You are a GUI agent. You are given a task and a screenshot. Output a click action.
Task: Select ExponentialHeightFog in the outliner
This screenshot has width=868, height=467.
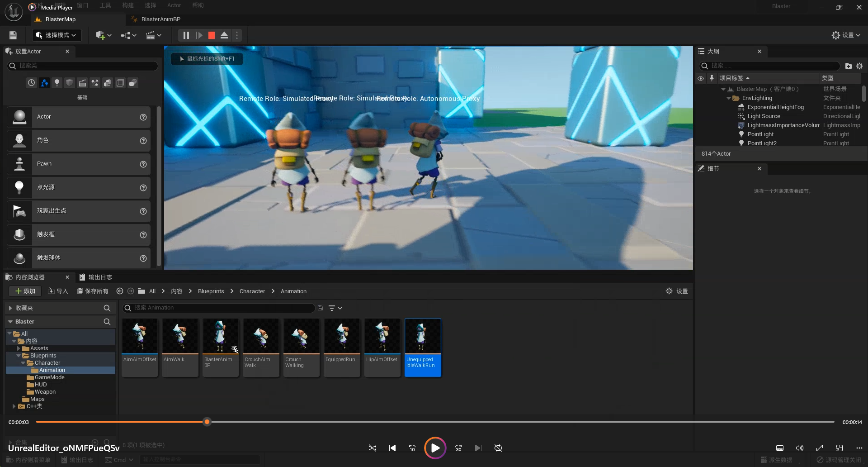[x=775, y=107]
